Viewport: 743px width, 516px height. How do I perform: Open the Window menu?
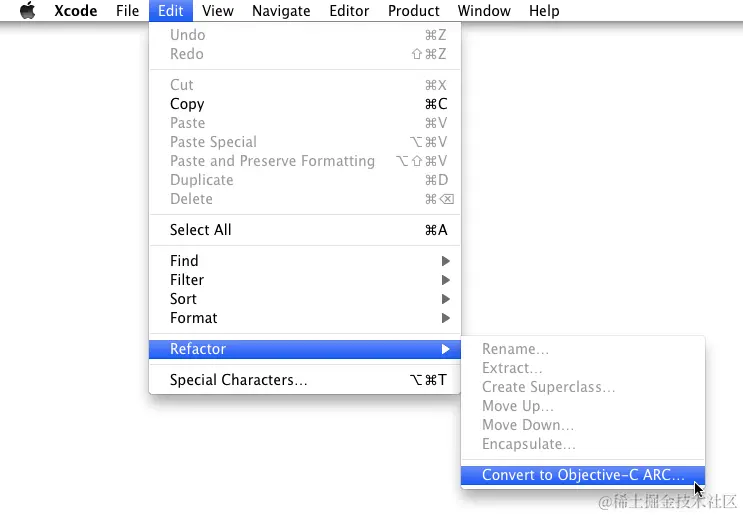pyautogui.click(x=484, y=10)
